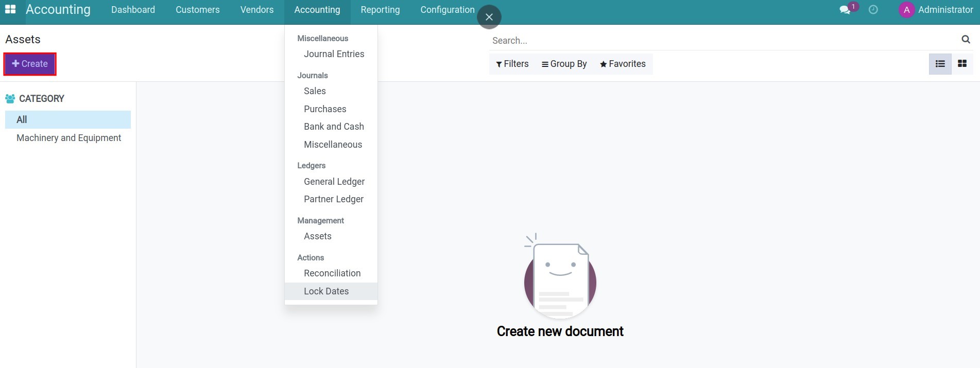Open General Ledger menu entry
The width and height of the screenshot is (980, 368).
(334, 182)
